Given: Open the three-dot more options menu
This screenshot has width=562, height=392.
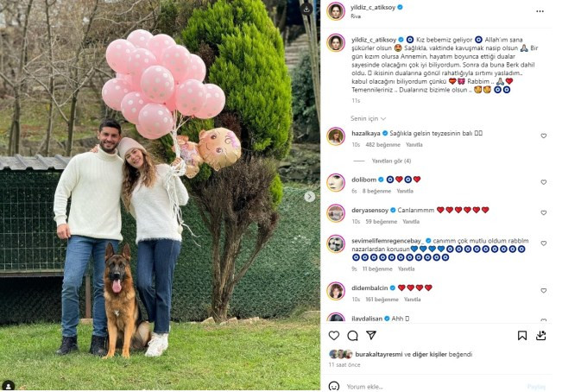Looking at the screenshot, I should point(540,11).
